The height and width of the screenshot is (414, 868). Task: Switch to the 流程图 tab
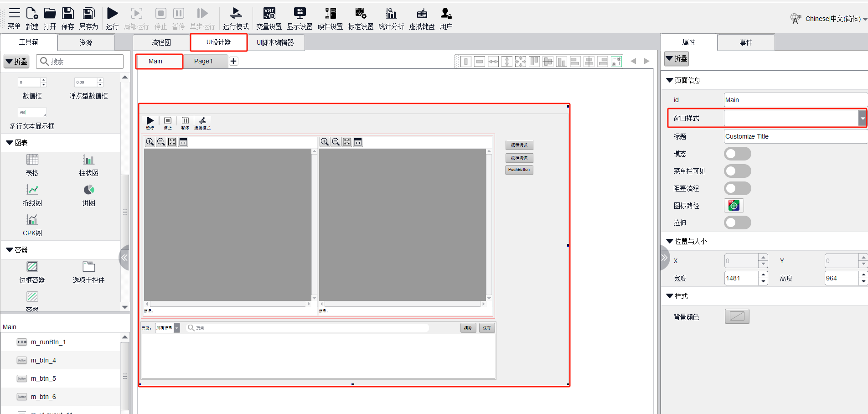click(161, 42)
